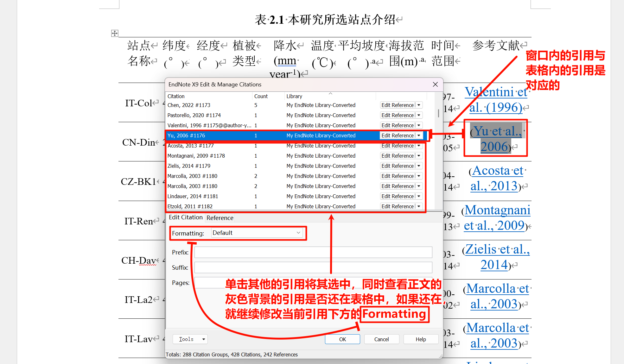The image size is (624, 364).
Task: Open the Zielis et al., 2014 link
Action: pos(496,257)
